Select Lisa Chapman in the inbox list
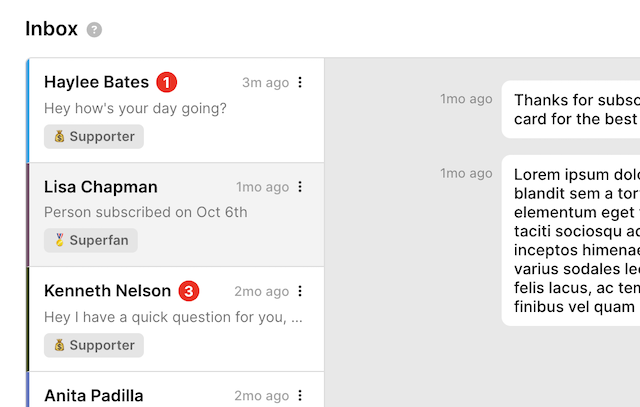Screen dimensions: 640x407 101,187
